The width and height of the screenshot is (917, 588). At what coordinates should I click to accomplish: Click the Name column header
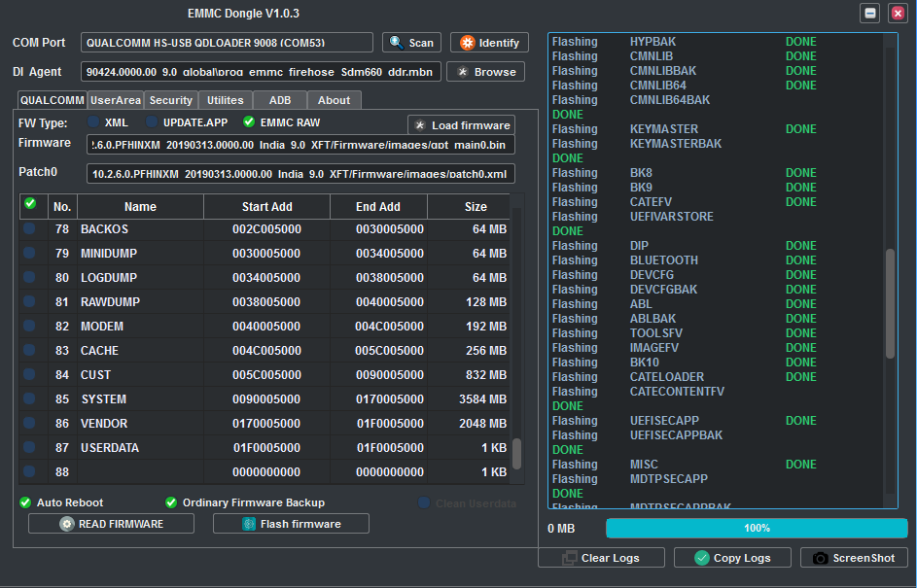[x=140, y=206]
